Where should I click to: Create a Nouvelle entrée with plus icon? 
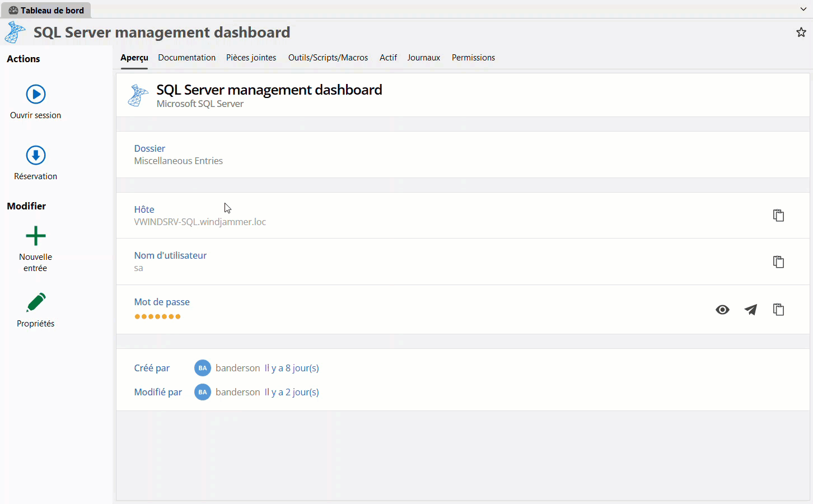pos(36,236)
